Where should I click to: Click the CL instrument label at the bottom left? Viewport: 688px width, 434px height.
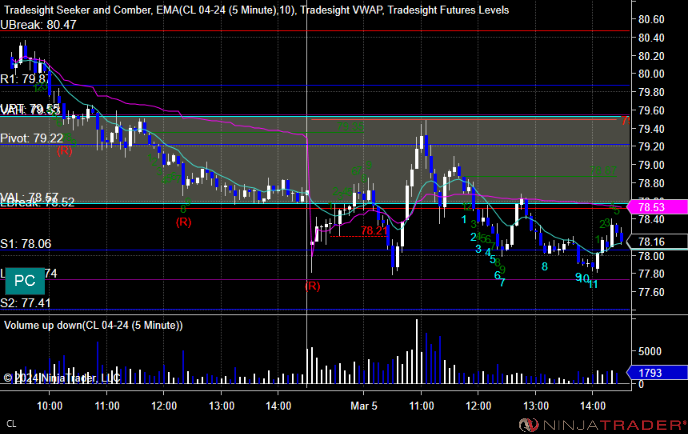(11, 424)
